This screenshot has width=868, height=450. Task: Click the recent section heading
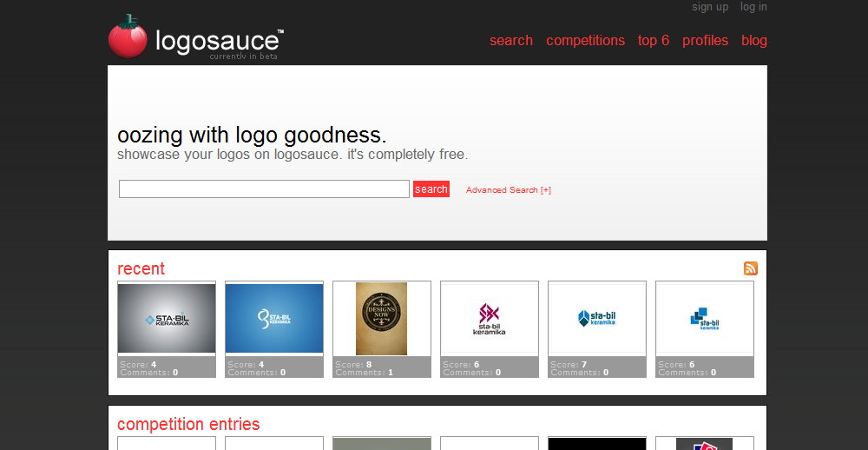pos(141,268)
